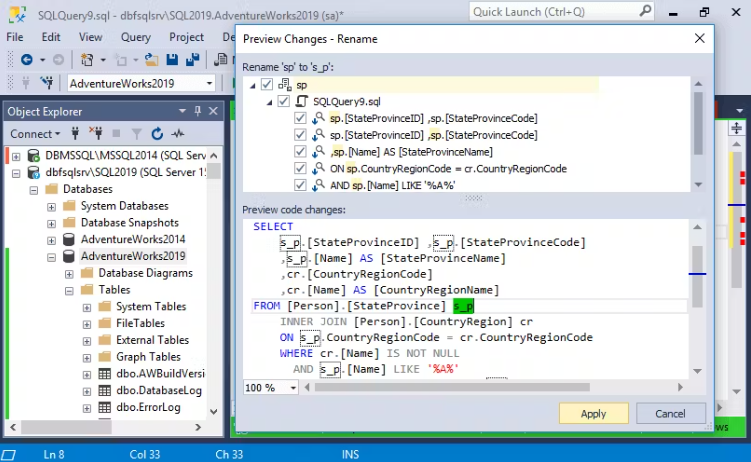Collapse the sp node in rename tree
Screen dimensions: 751x462
(x=252, y=86)
